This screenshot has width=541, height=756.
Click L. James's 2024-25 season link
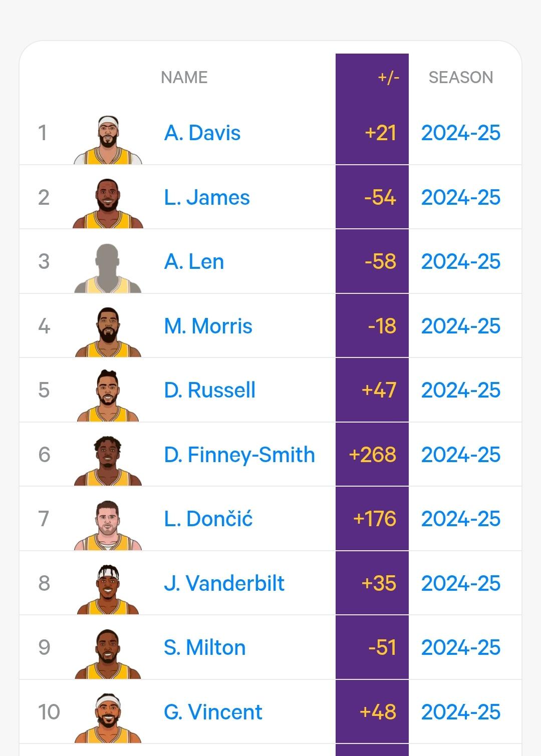(x=461, y=198)
